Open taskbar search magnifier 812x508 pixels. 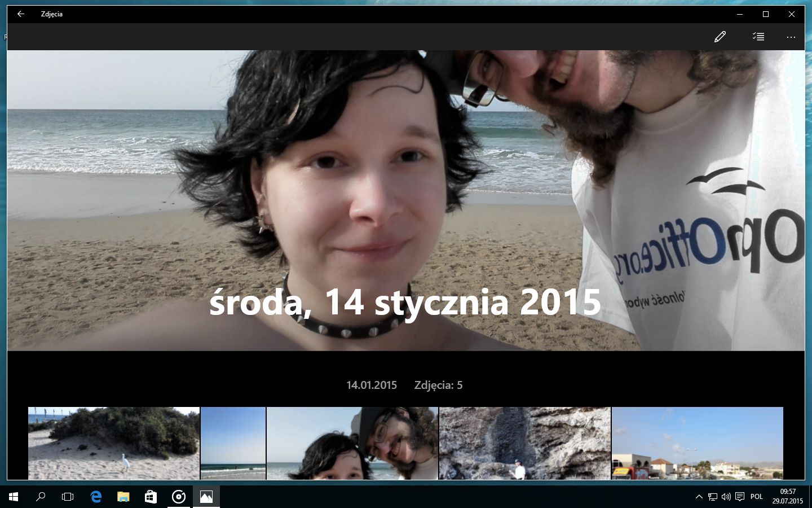[41, 497]
